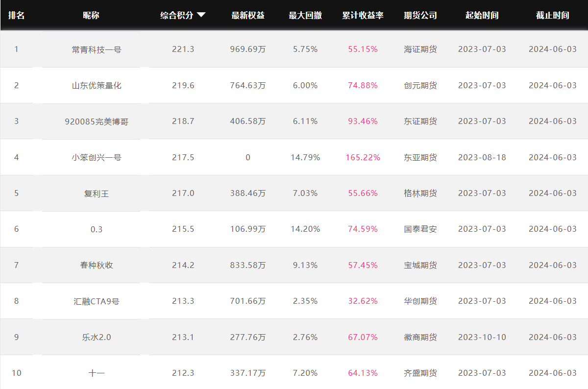Open nickname 汇融CTA9号

[x=97, y=301]
